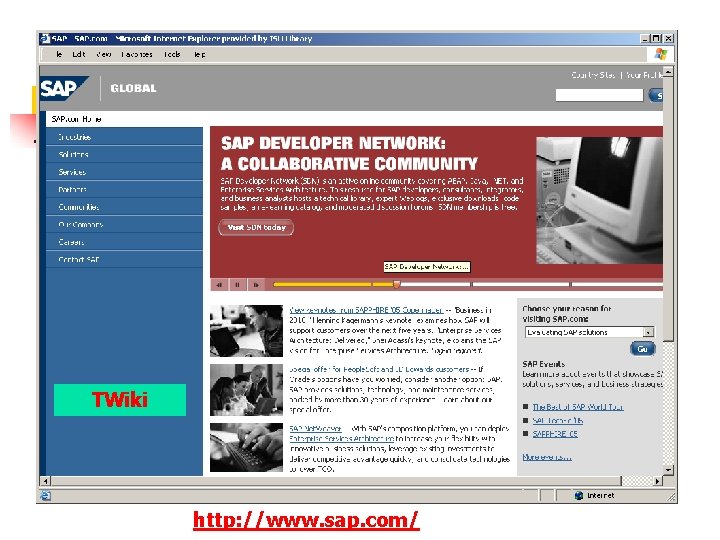Viewport: 720px width, 540px height.
Task: Click the Go button
Action: [x=642, y=349]
